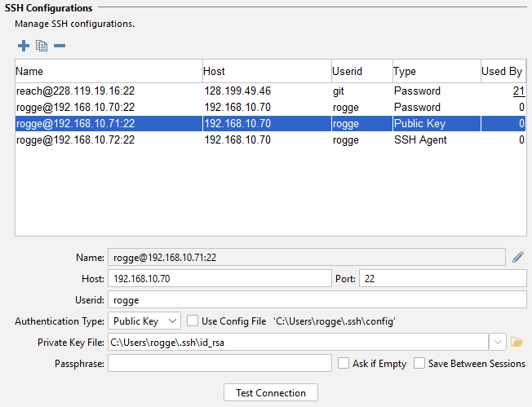The image size is (532, 407).
Task: Open the Used By count link 21
Action: pyautogui.click(x=519, y=91)
